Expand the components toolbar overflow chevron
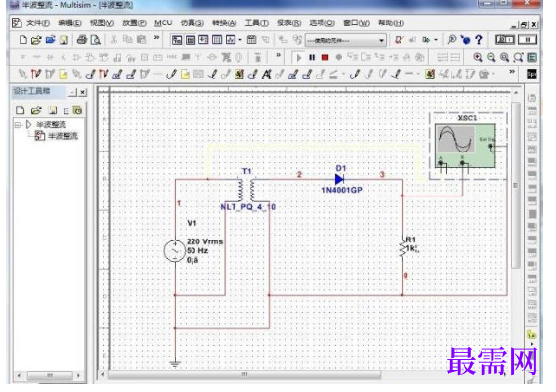Image resolution: width=556 pixels, height=392 pixels. click(278, 55)
